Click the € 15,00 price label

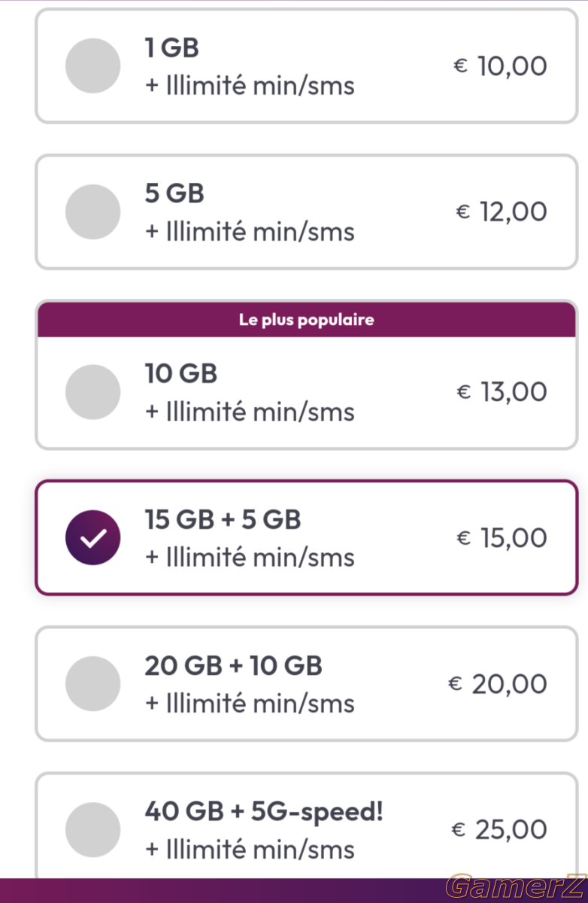(502, 538)
